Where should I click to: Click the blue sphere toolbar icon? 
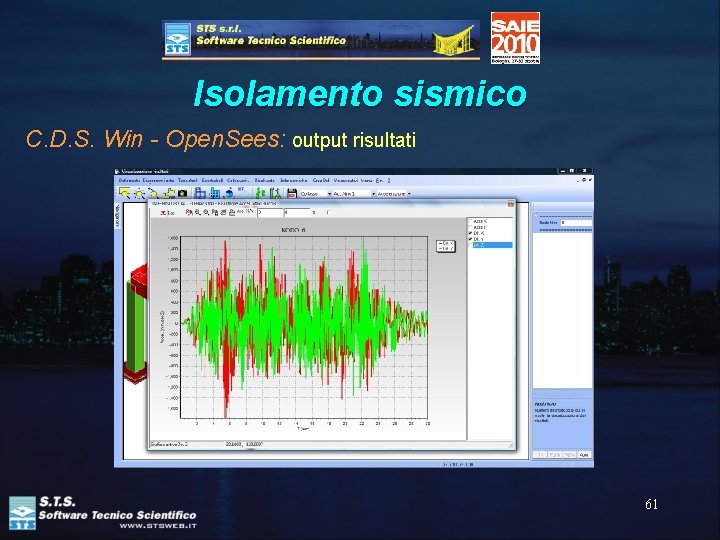click(229, 194)
